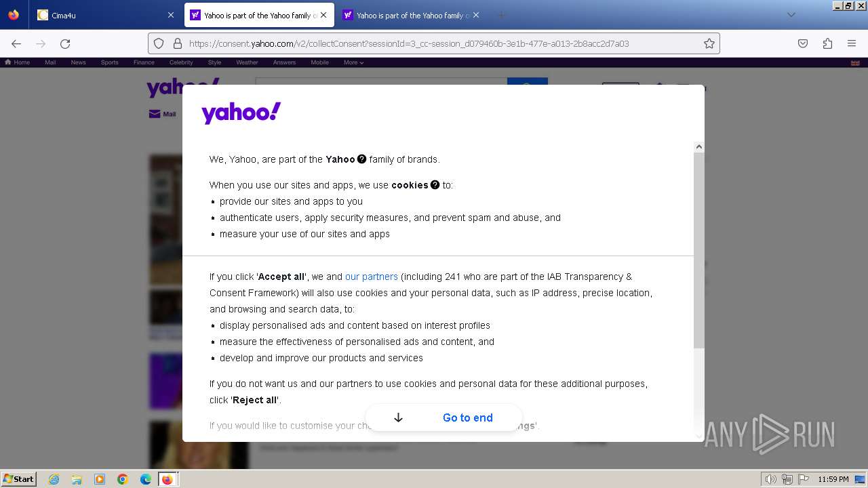Show site security padlock info
This screenshot has width=868, height=488.
(178, 43)
